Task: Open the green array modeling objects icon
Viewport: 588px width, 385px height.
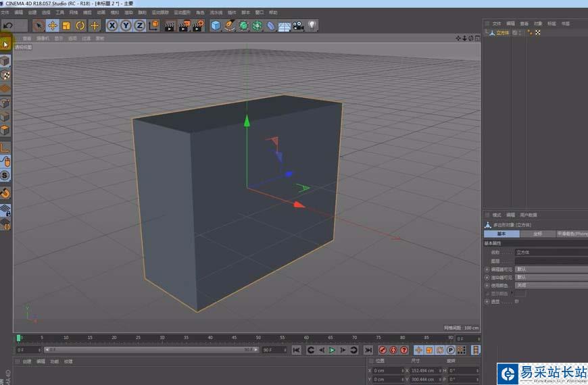Action: click(258, 26)
